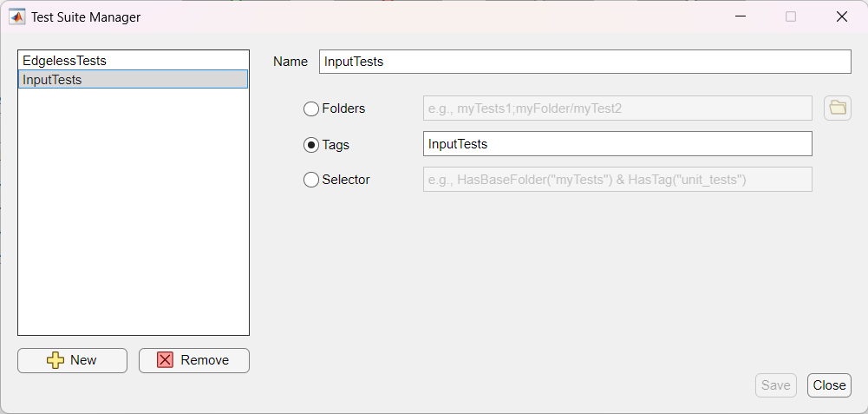This screenshot has height=414, width=868.
Task: Select InputTests in the suite list
Action: click(53, 79)
